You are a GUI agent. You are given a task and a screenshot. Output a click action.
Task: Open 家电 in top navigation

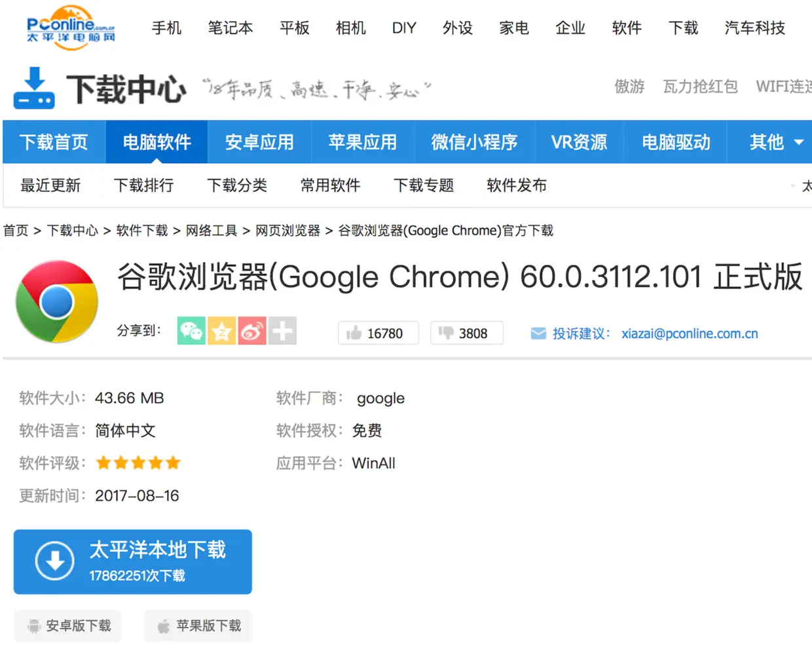514,28
